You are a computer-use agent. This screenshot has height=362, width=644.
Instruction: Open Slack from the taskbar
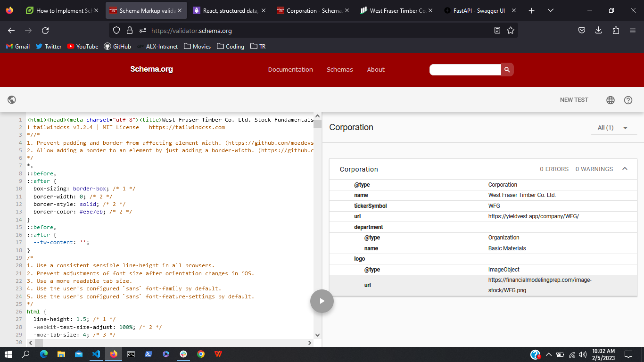coord(183,354)
